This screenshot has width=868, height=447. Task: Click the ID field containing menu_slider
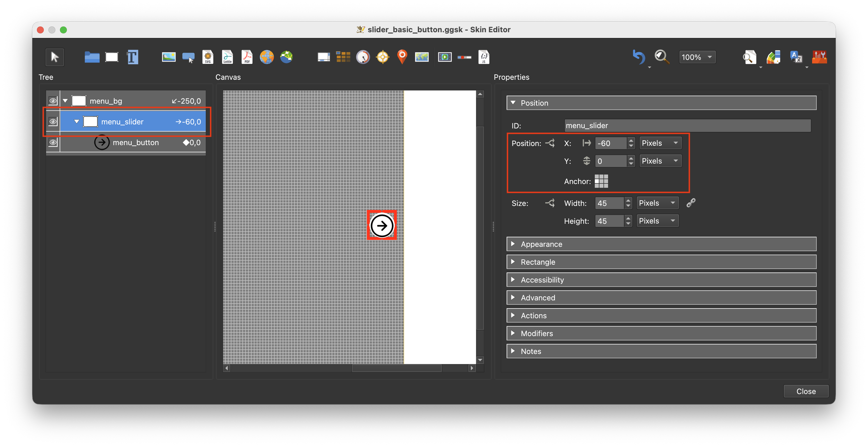coord(687,126)
